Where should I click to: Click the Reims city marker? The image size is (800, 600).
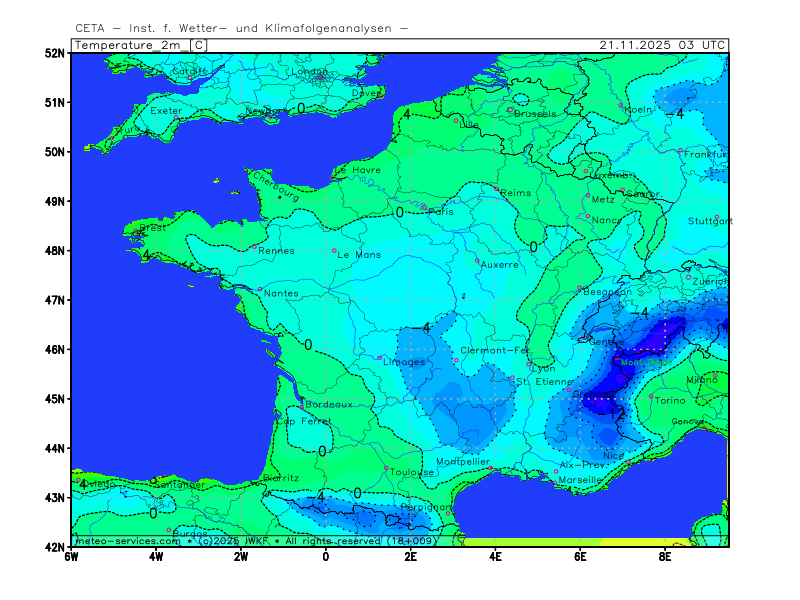497,188
